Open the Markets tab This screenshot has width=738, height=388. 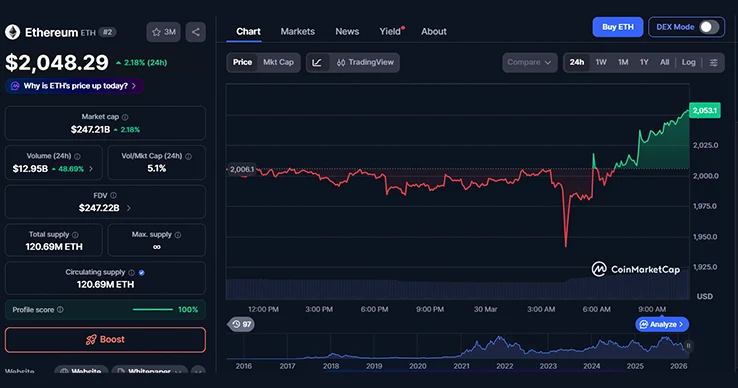[297, 32]
